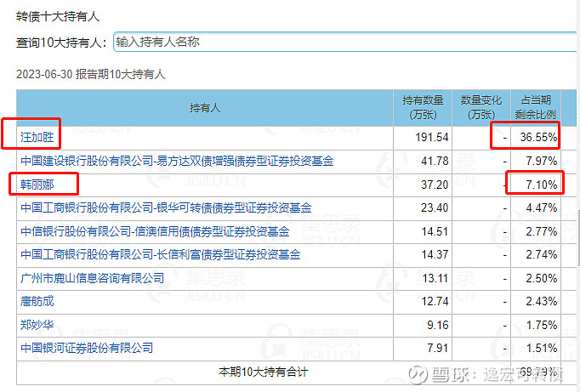Screen dimensions: 580x392
Task: Open holder link 韩丽娜
Action: click(37, 185)
